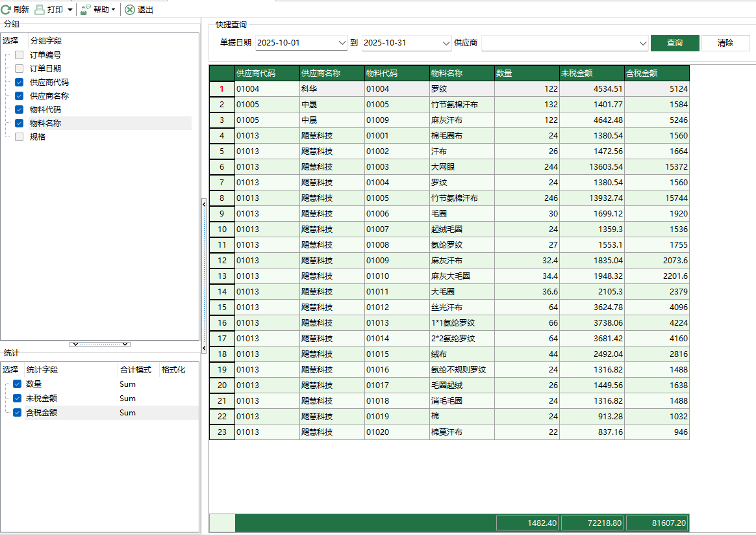Collapse left panel using upper splitter arrow
The width and height of the screenshot is (756, 535).
click(x=204, y=204)
